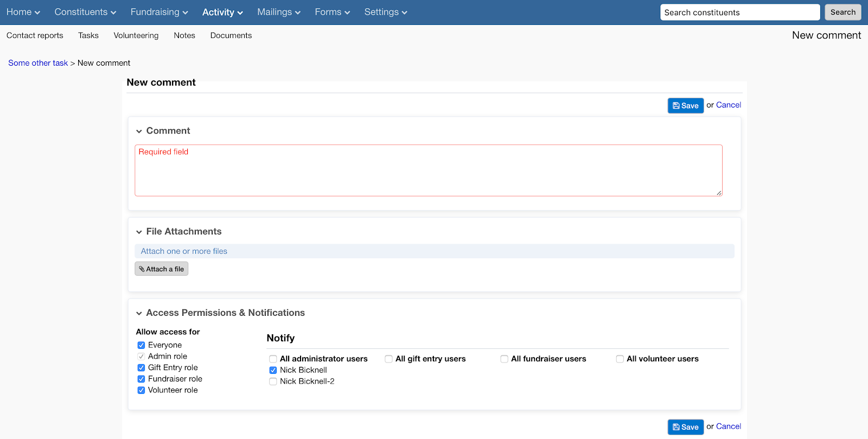Click the resize grip of the comment box
868x439 pixels.
[x=719, y=193]
